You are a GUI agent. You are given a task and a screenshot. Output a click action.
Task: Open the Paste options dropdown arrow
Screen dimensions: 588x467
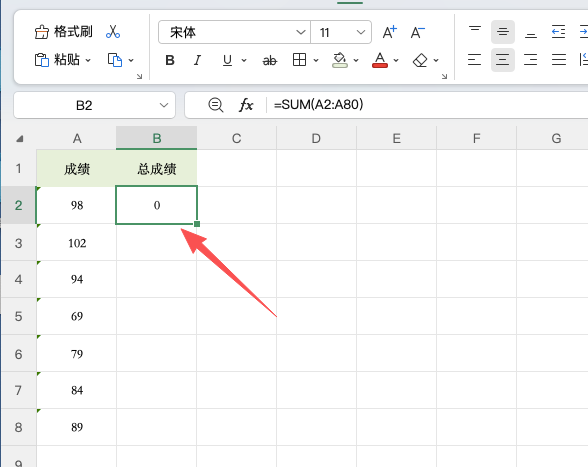[88, 60]
